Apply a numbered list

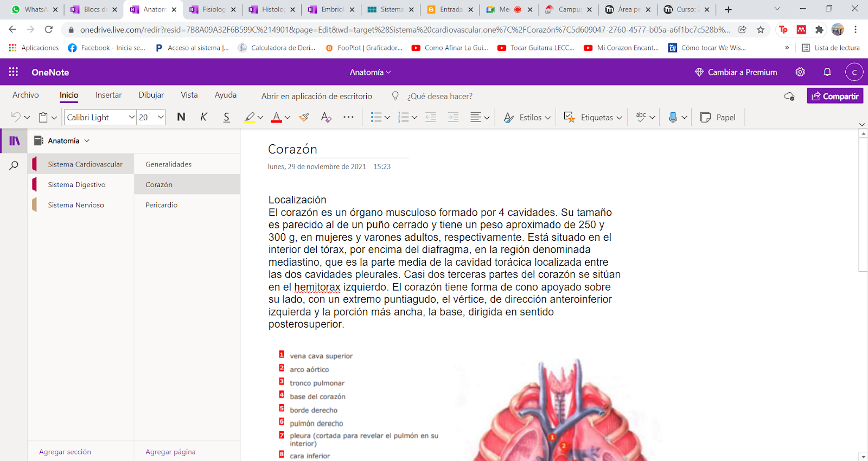(403, 117)
